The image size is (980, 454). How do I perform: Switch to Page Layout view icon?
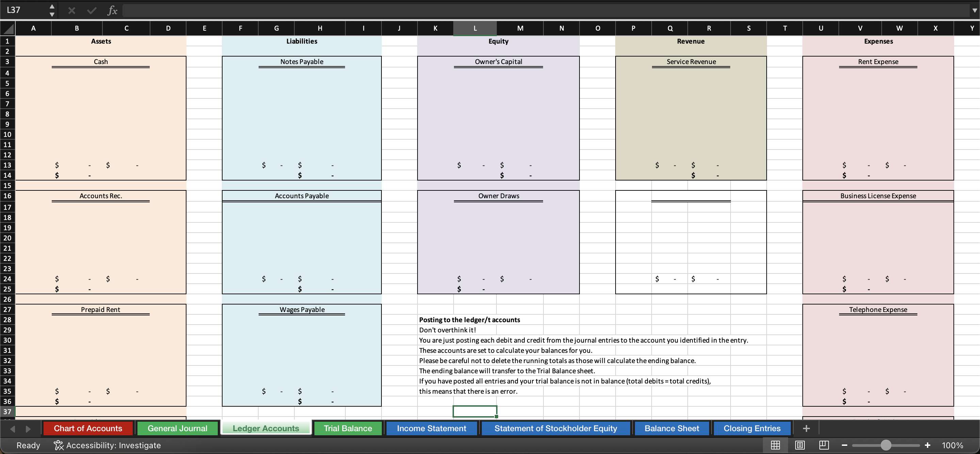(800, 445)
